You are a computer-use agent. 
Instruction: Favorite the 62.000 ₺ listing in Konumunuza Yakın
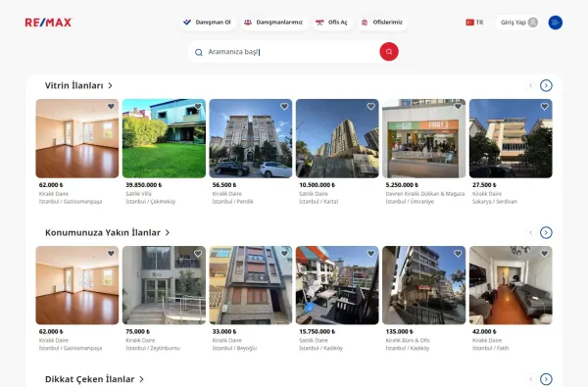point(111,254)
